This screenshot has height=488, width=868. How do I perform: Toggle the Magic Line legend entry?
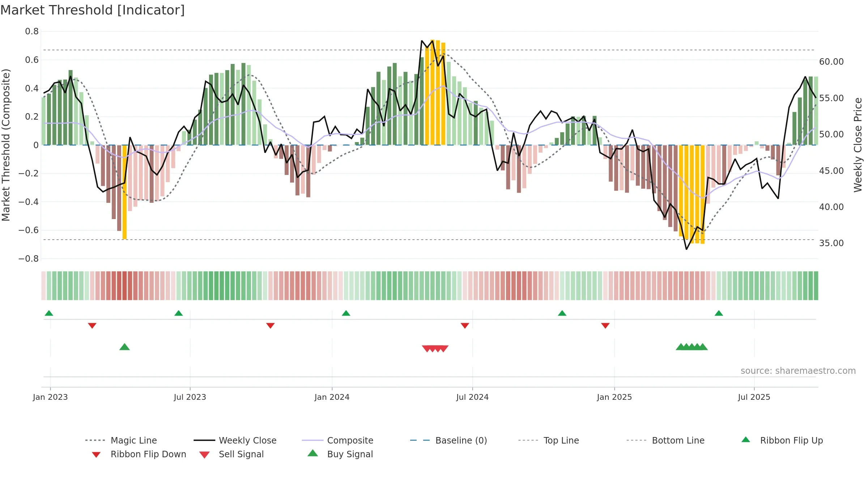click(121, 440)
